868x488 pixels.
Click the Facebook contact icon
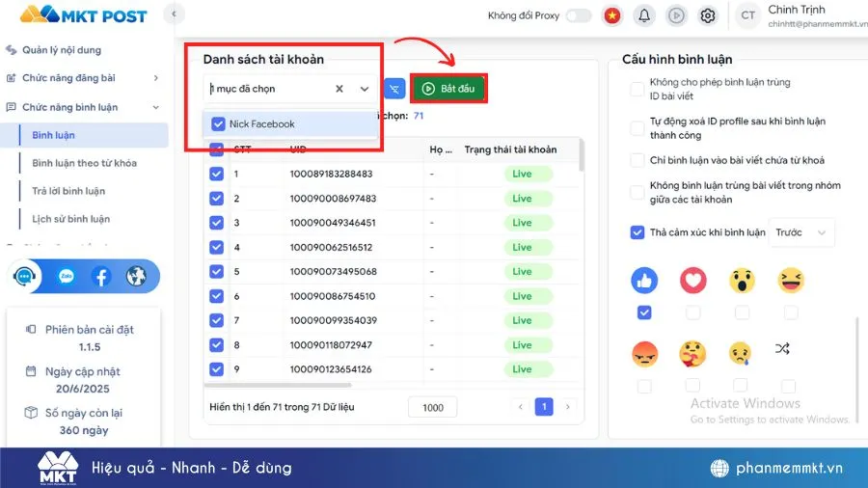pyautogui.click(x=101, y=276)
